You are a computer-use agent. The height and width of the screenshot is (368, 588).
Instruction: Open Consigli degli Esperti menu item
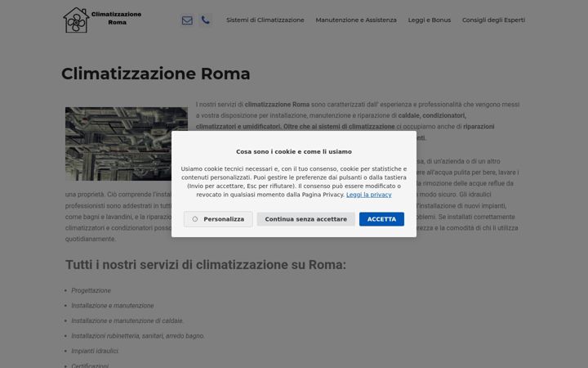tap(493, 20)
